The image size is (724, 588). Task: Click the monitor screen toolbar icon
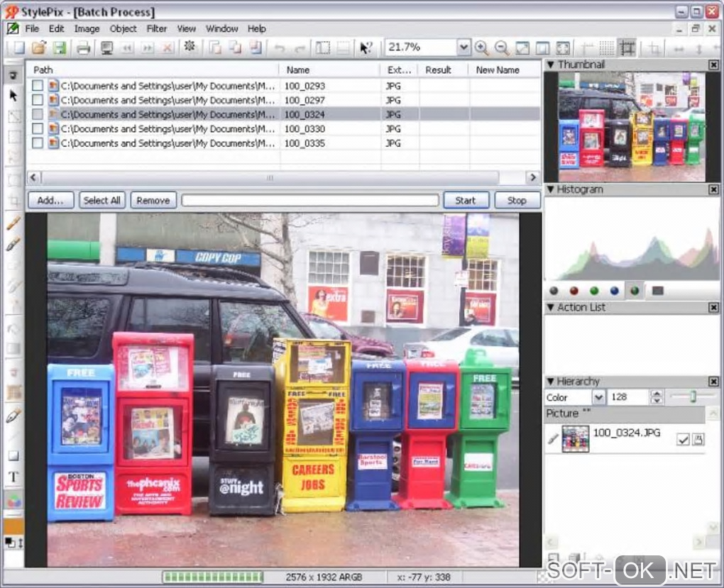(x=106, y=48)
